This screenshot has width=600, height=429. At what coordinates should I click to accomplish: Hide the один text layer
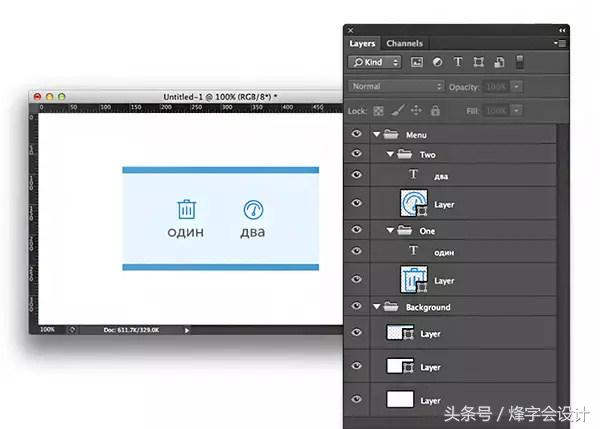357,251
